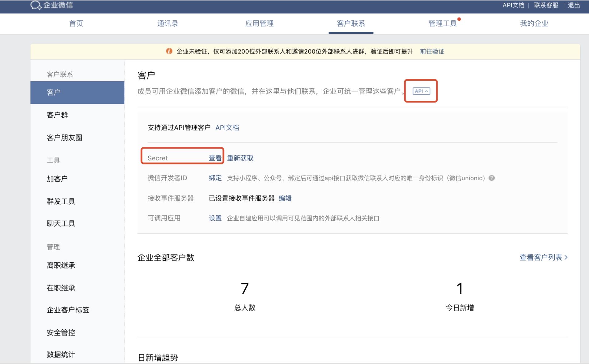Select 客户 in the sidebar
589x364 pixels.
pyautogui.click(x=77, y=92)
